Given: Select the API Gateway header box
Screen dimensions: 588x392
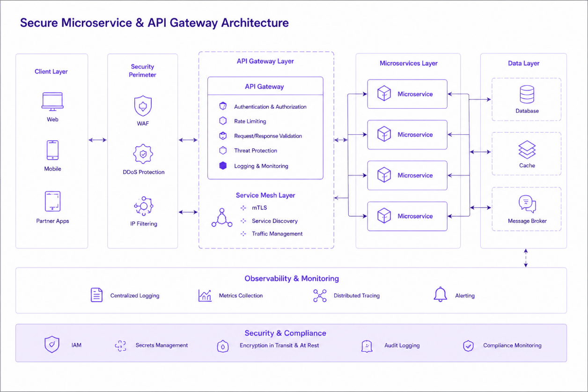Looking at the screenshot, I should tap(265, 87).
